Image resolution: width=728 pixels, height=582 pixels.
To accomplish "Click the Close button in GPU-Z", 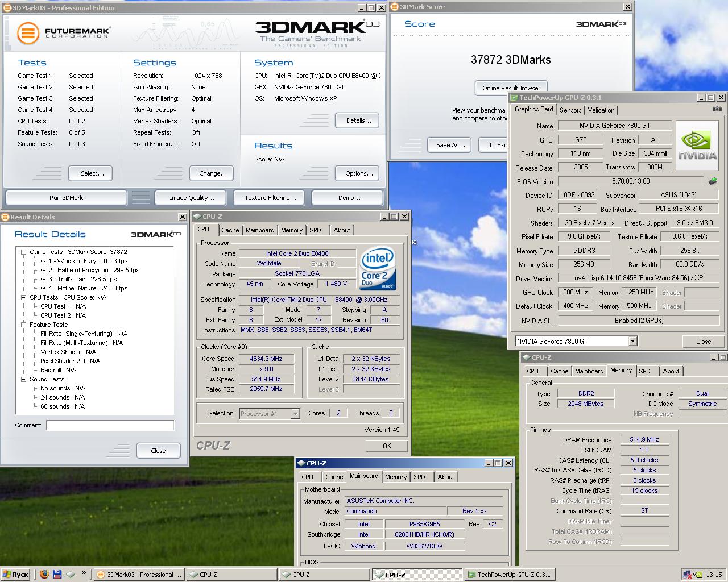I will [x=703, y=342].
